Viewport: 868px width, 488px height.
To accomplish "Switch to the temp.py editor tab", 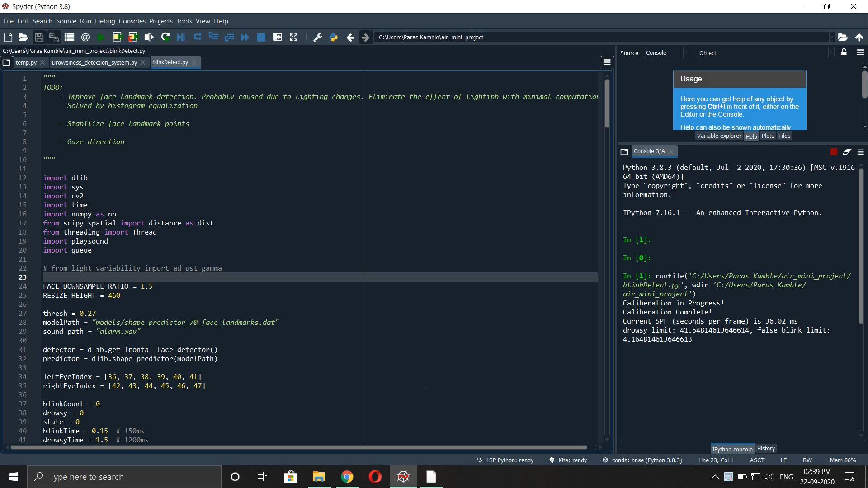I will pyautogui.click(x=25, y=62).
